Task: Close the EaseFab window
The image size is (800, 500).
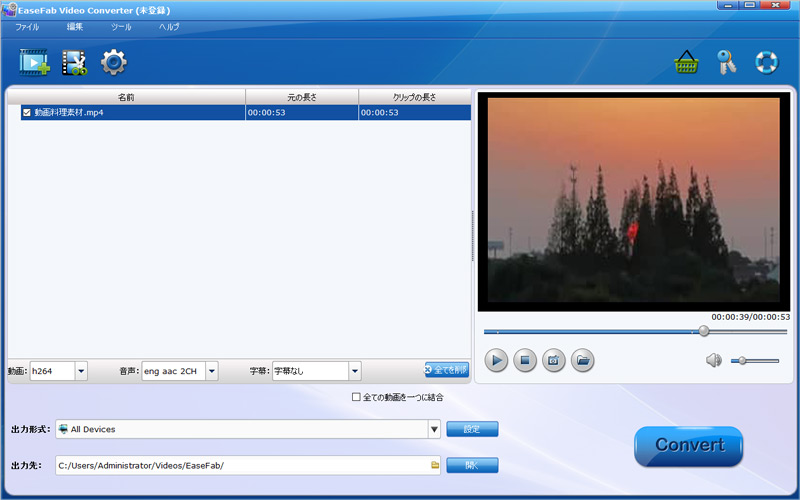Action: 775,5
